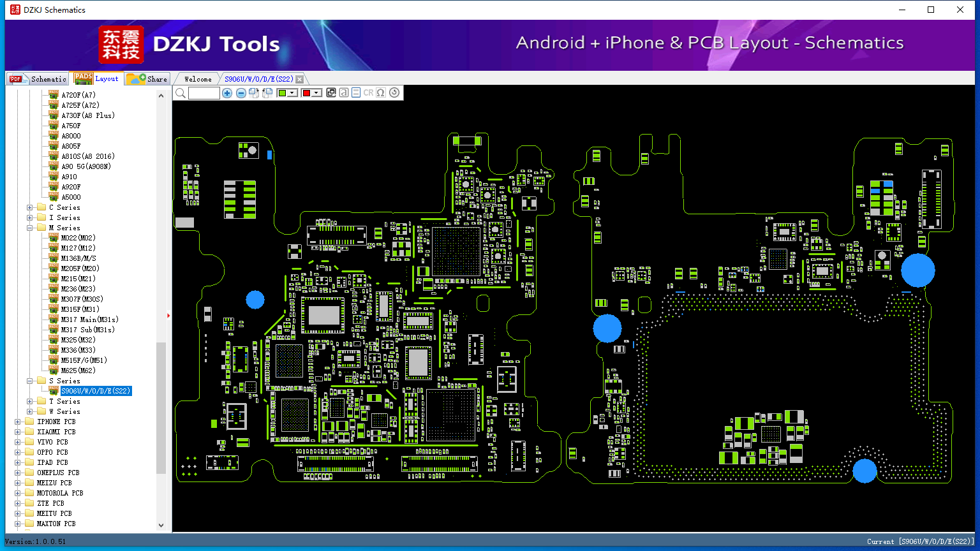Screen dimensions: 980x551
Task: Click the red color swatch
Action: point(306,93)
